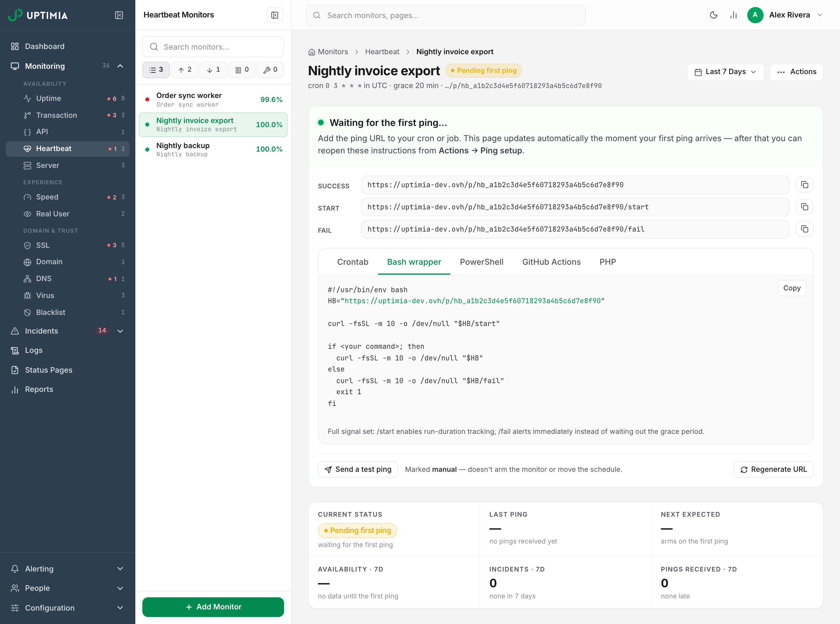Open the Dashboard page
This screenshot has width=840, height=624.
click(68, 46)
